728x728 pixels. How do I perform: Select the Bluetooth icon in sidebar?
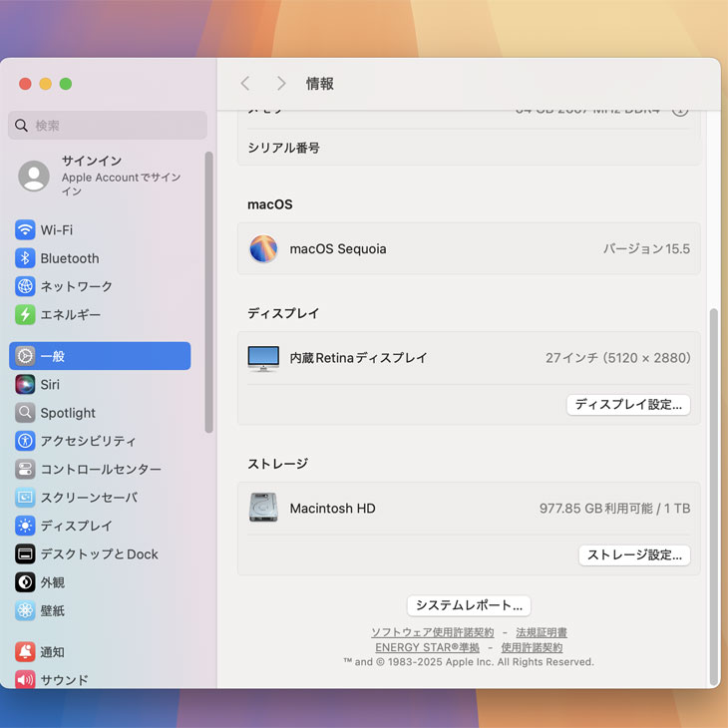pyautogui.click(x=25, y=258)
